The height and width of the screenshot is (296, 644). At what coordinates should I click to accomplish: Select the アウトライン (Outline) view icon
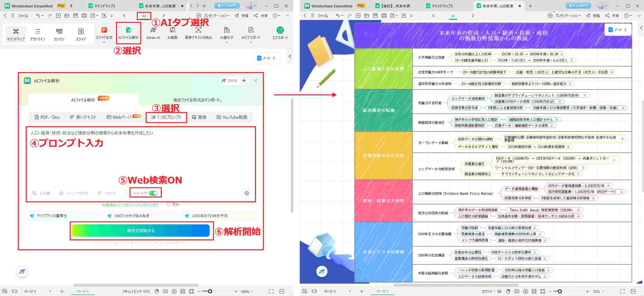tap(37, 34)
